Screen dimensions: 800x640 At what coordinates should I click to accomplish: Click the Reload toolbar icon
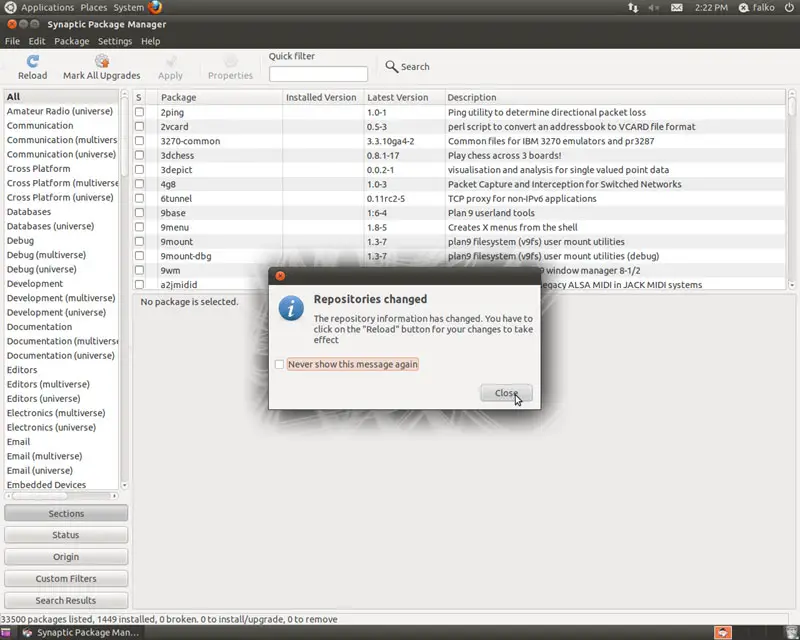33,61
